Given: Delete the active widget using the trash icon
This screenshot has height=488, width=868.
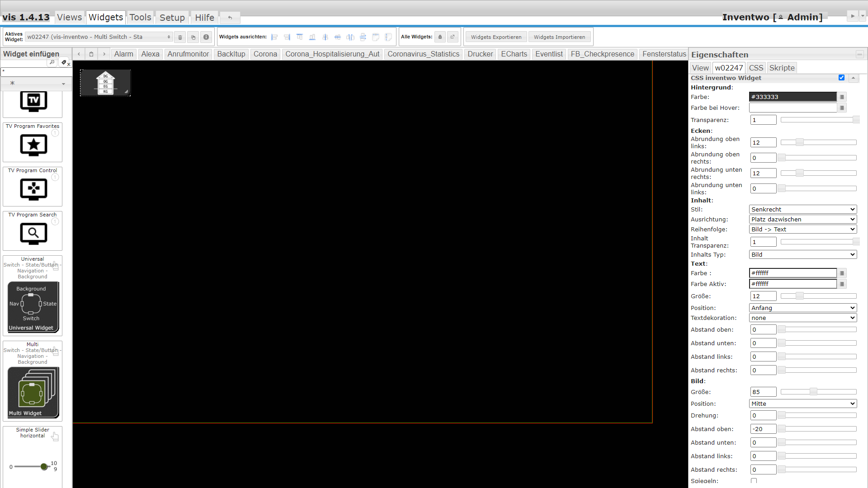Looking at the screenshot, I should [180, 37].
